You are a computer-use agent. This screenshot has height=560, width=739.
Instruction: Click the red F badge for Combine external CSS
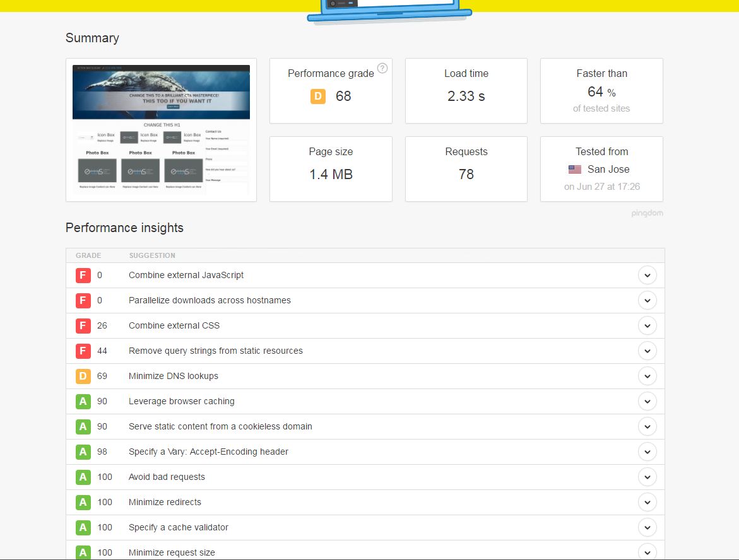83,325
